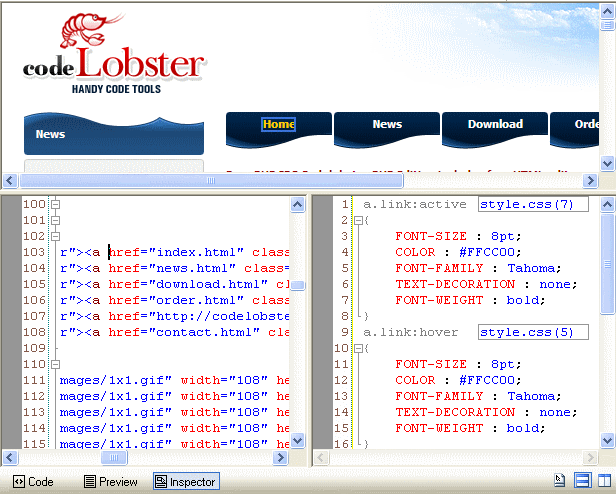Open style.css(7) source link

point(533,204)
